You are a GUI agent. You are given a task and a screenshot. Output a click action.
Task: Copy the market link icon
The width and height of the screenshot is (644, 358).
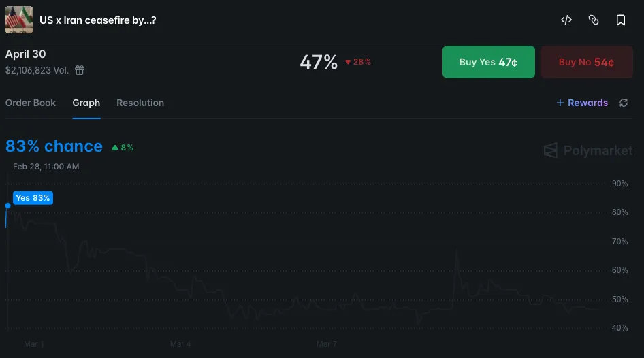point(594,20)
